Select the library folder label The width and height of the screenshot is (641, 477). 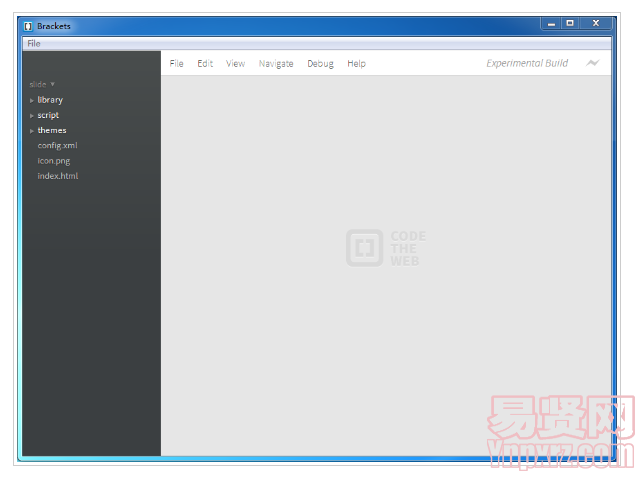click(x=50, y=100)
